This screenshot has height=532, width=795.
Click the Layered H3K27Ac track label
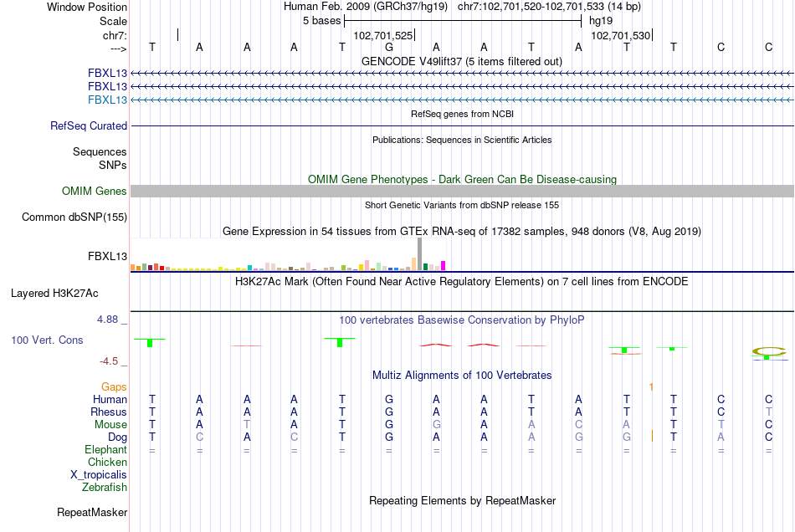[x=54, y=294]
